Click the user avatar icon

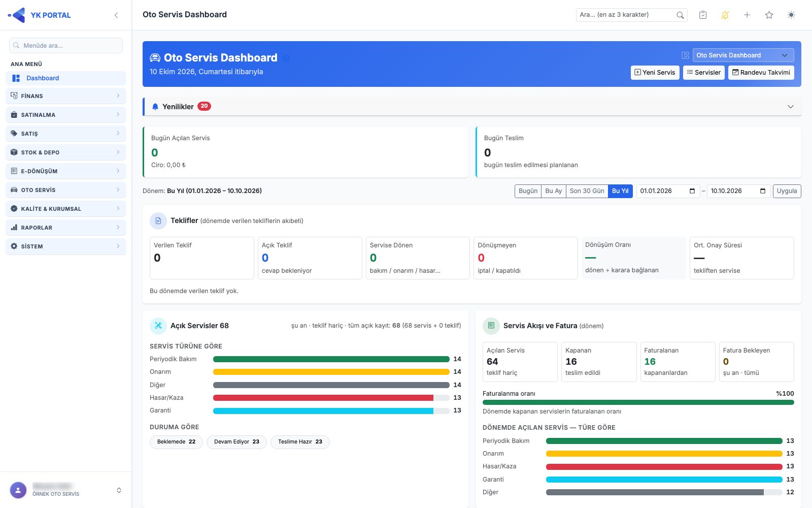pos(18,490)
